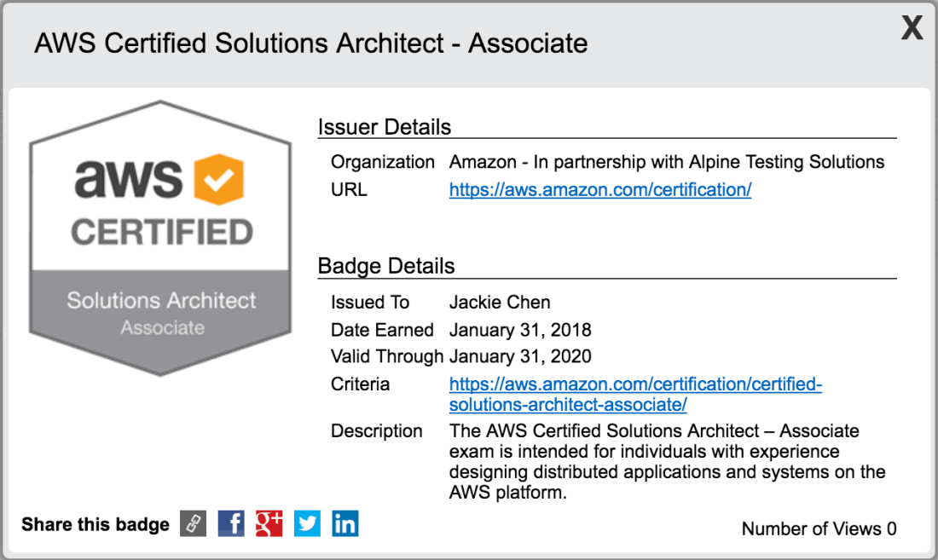Viewport: 938px width, 560px height.
Task: Click the organization name Amazon with Alpine Testing
Action: click(x=667, y=162)
